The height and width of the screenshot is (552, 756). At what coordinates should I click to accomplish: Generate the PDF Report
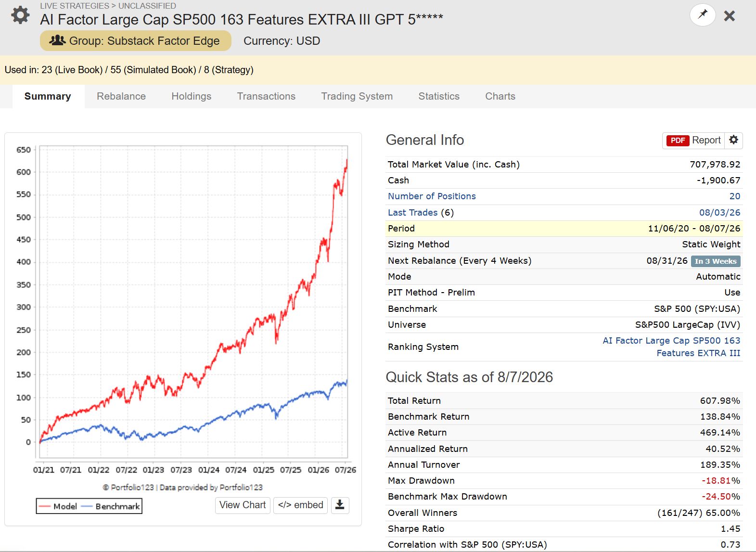(x=693, y=140)
